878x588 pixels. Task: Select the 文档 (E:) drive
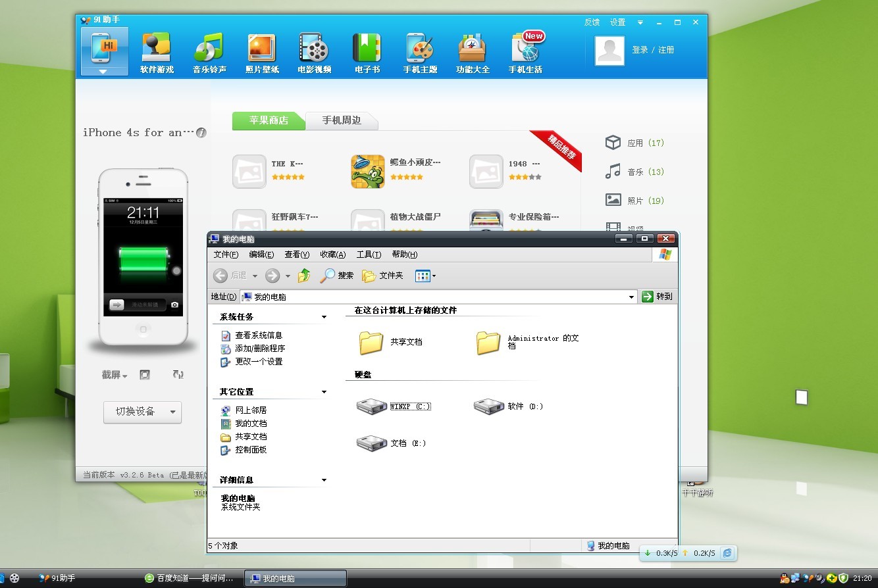391,443
